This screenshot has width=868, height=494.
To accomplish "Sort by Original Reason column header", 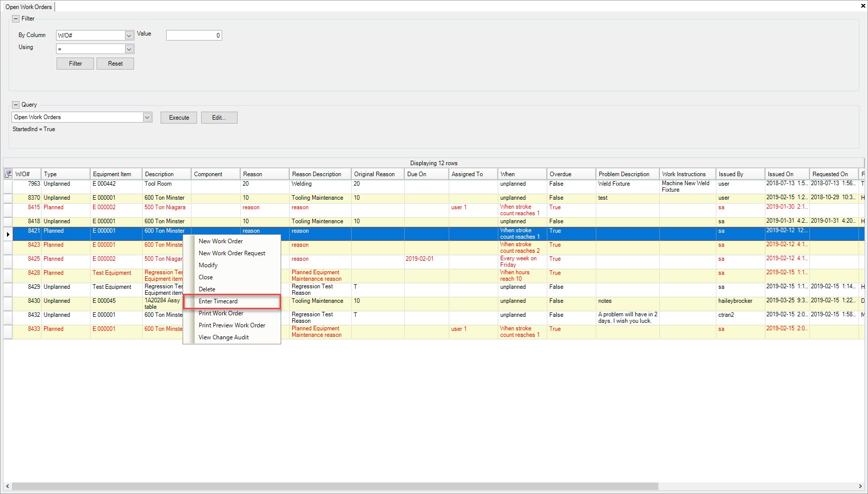I will 378,174.
